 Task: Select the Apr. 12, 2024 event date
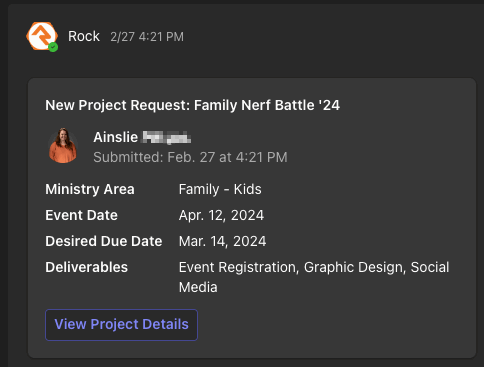[221, 215]
